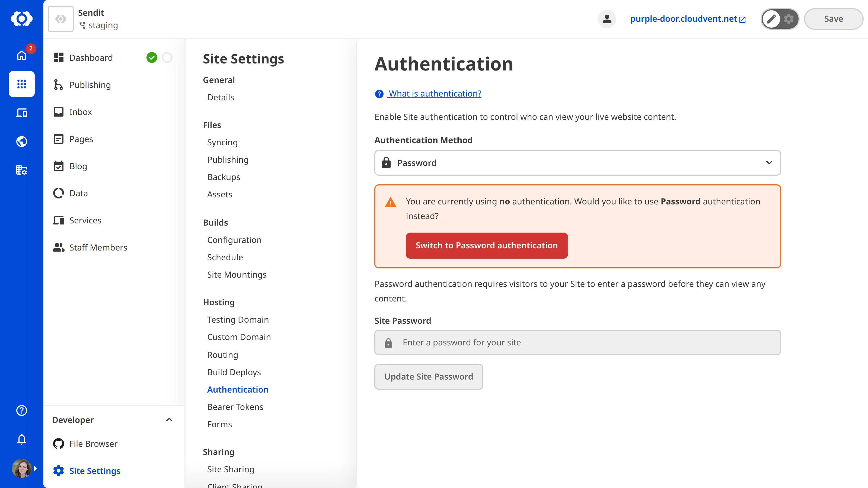Click the account person icon in header
This screenshot has width=868, height=488.
pyautogui.click(x=607, y=19)
